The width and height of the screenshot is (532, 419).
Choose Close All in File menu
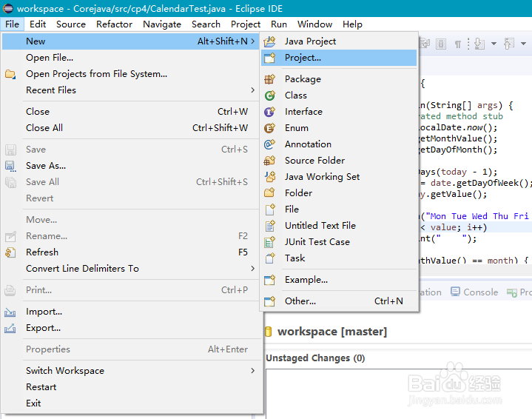[x=130, y=128]
